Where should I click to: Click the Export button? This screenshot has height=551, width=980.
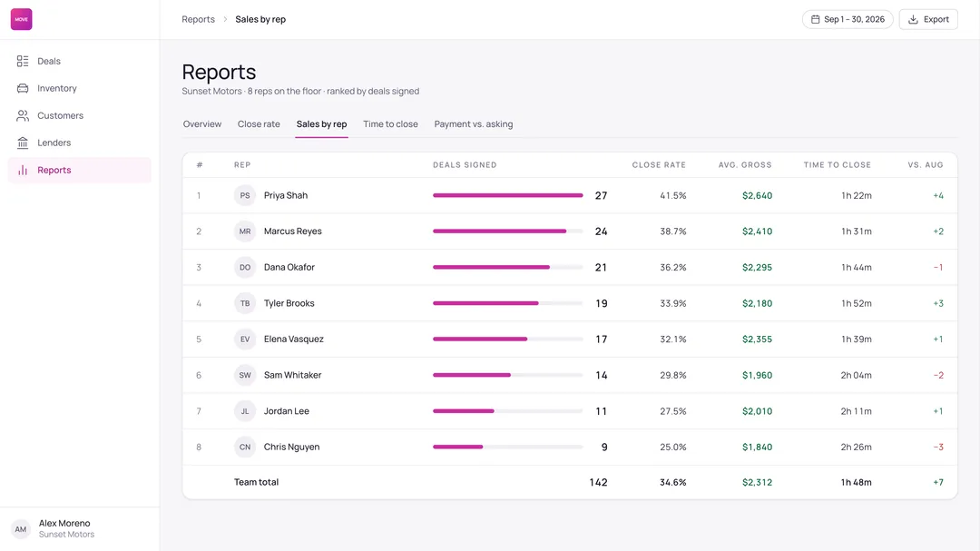928,19
